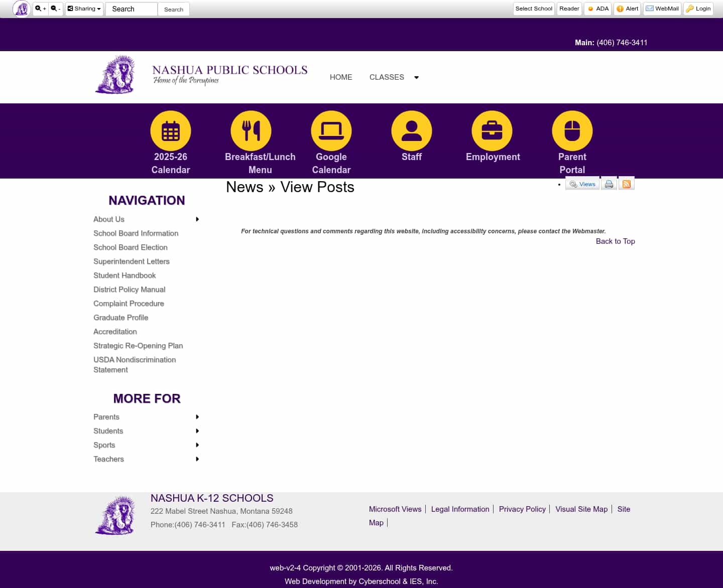
Task: Click the Views counter badge
Action: coord(582,184)
